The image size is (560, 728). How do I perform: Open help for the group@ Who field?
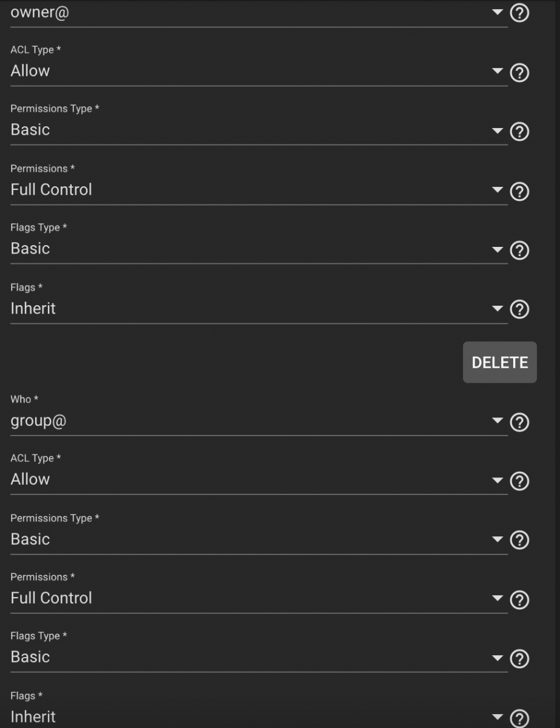click(x=519, y=422)
